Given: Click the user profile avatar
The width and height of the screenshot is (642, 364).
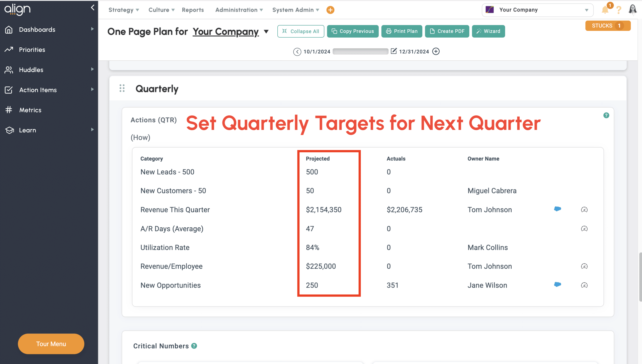Looking at the screenshot, I should pyautogui.click(x=632, y=10).
